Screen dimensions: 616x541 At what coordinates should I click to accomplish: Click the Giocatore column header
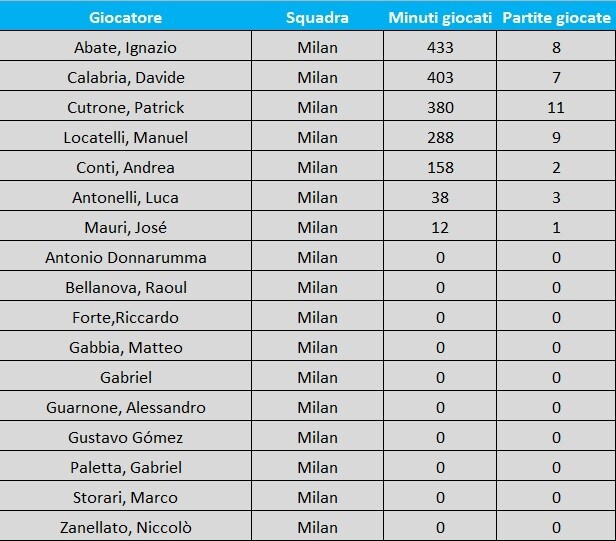click(125, 18)
